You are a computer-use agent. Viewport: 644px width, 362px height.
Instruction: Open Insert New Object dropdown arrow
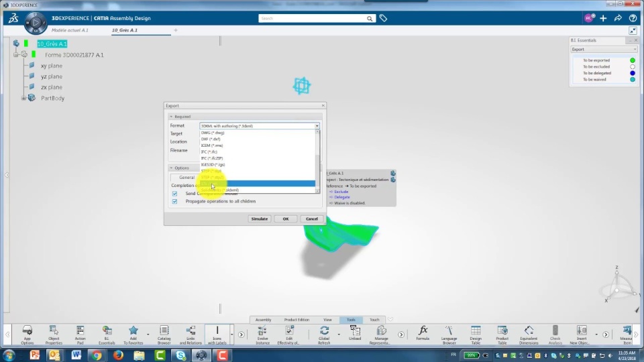pos(596,335)
